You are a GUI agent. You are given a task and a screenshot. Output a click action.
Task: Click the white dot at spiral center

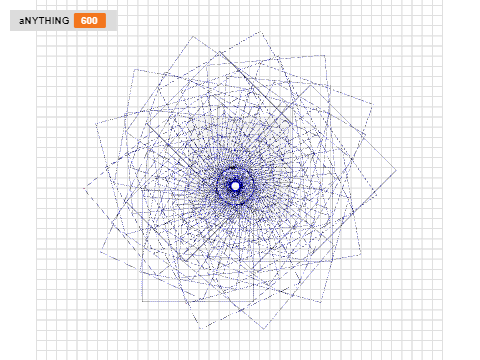click(x=235, y=186)
